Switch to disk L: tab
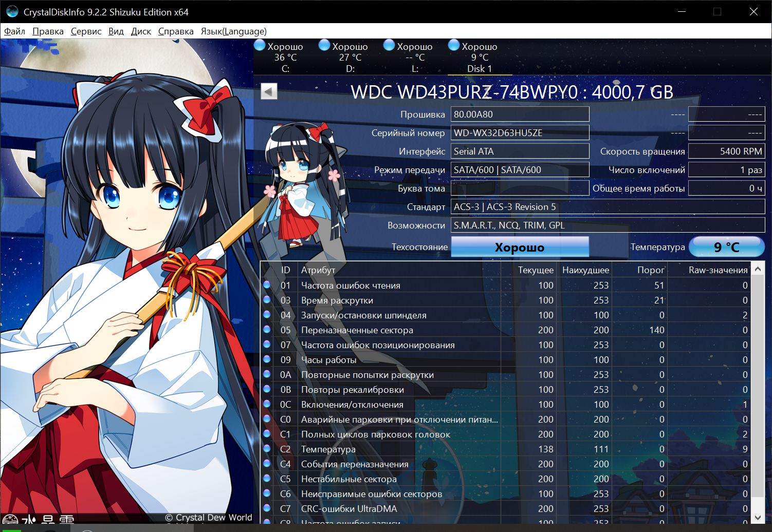This screenshot has width=772, height=532. pyautogui.click(x=415, y=57)
